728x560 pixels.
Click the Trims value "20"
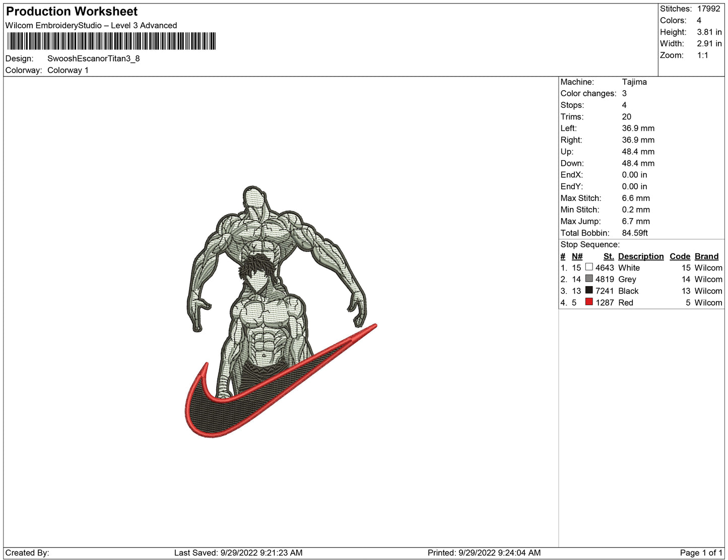coord(627,116)
